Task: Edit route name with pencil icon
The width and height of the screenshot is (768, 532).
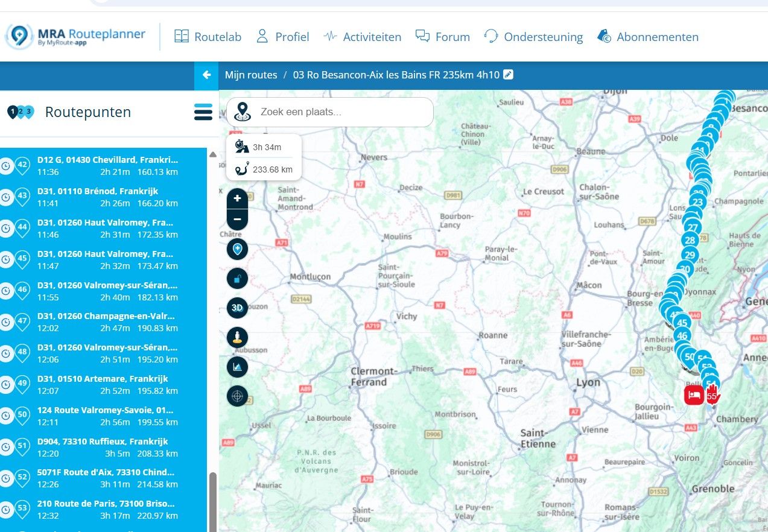Action: click(x=509, y=75)
